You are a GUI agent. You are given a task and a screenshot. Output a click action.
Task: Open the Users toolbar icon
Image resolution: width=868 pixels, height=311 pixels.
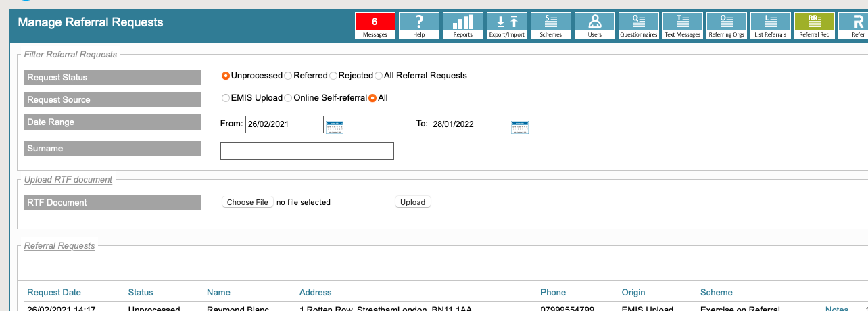pyautogui.click(x=595, y=26)
